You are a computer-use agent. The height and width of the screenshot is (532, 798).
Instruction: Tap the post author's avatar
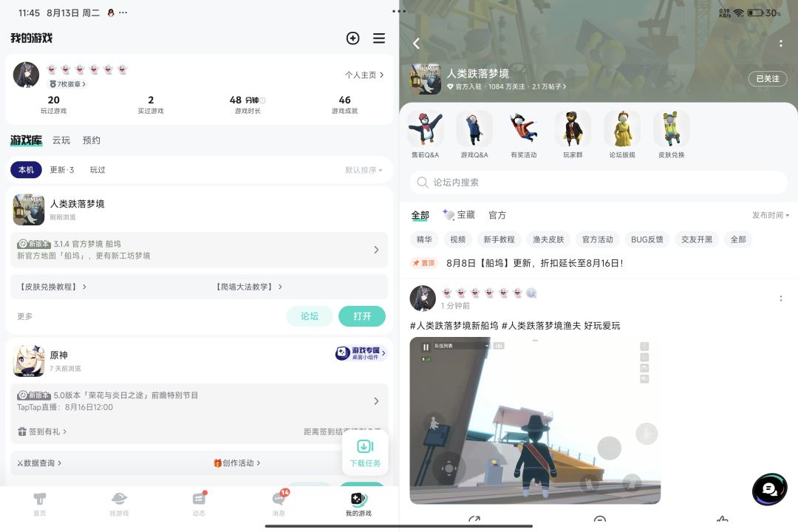(x=423, y=299)
